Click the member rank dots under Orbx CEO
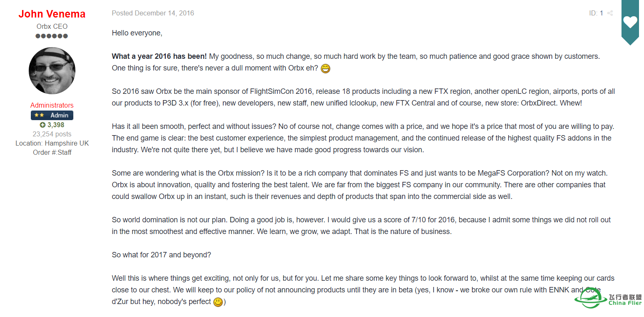The image size is (644, 317). (x=52, y=36)
